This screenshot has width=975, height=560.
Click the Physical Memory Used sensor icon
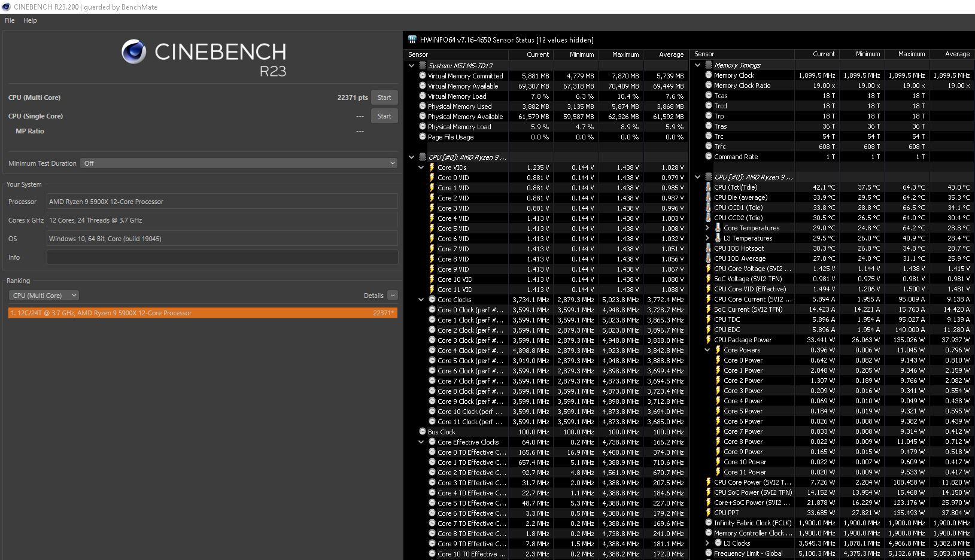(423, 106)
